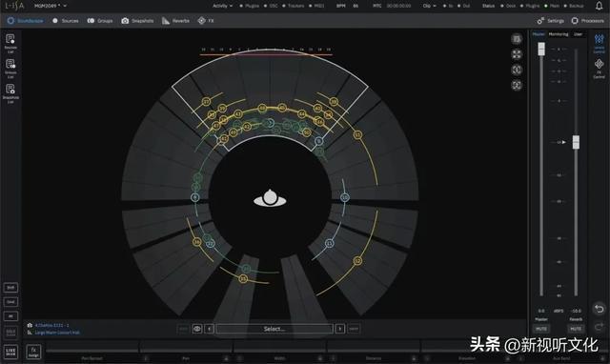Switch to the Sources tab

pyautogui.click(x=66, y=21)
